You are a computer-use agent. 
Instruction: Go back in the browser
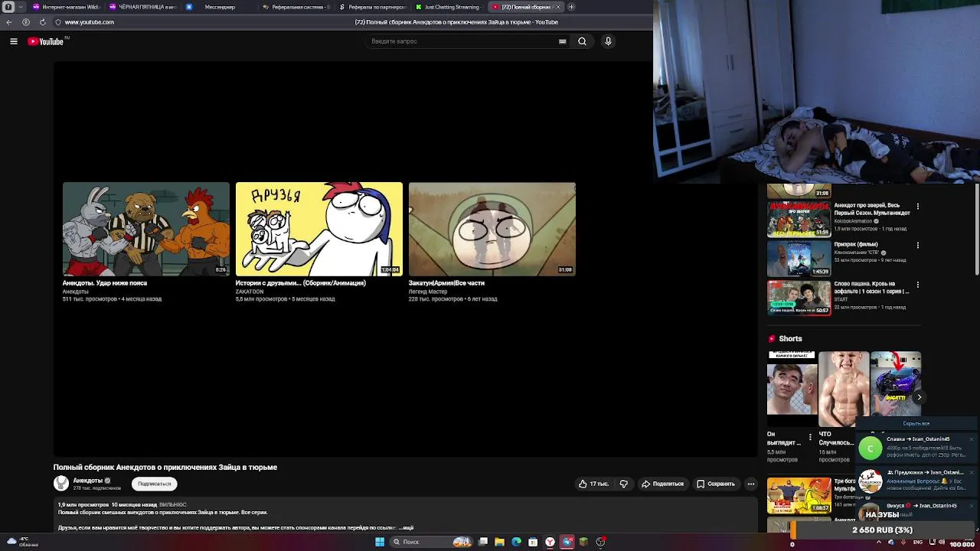click(9, 22)
